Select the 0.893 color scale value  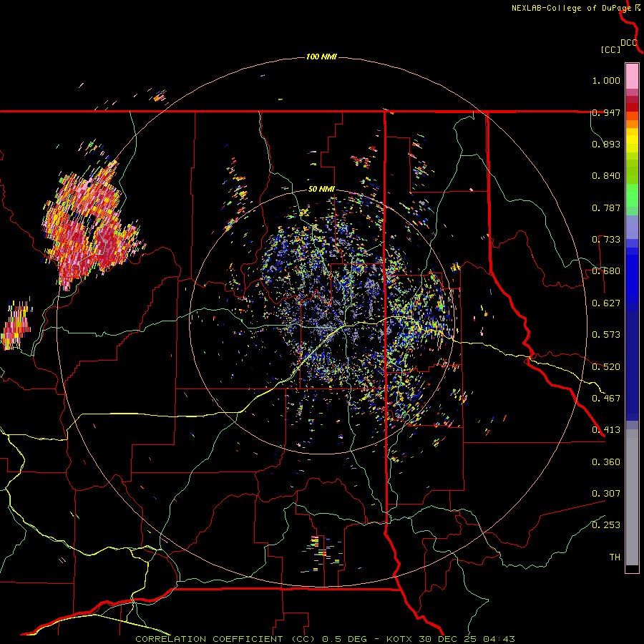(606, 144)
